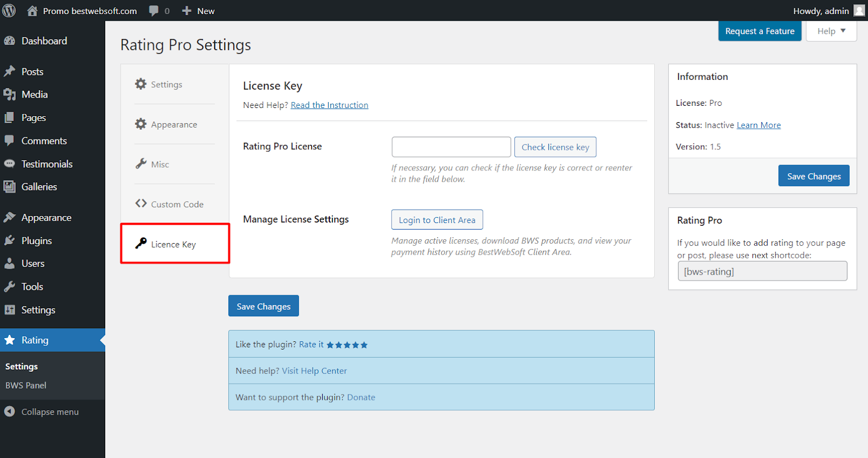Click the Appearance paintbrush sidebar icon
Image resolution: width=868 pixels, height=458 pixels.
pyautogui.click(x=10, y=217)
